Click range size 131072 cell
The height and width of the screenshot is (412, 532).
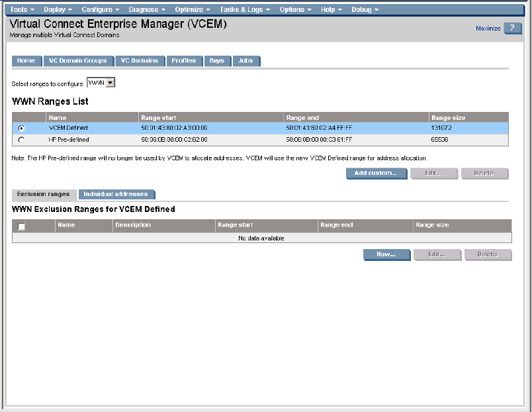441,128
